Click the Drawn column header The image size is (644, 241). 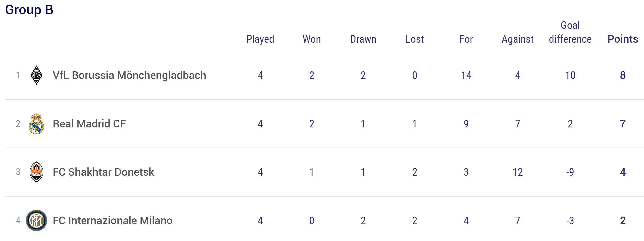[x=363, y=39]
